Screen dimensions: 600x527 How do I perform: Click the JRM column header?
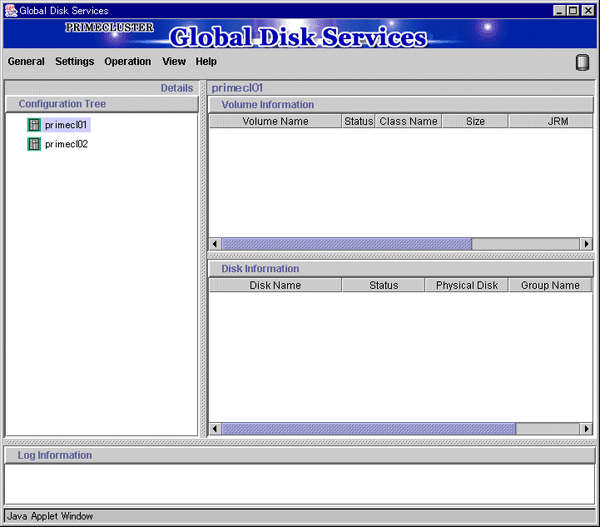[551, 121]
